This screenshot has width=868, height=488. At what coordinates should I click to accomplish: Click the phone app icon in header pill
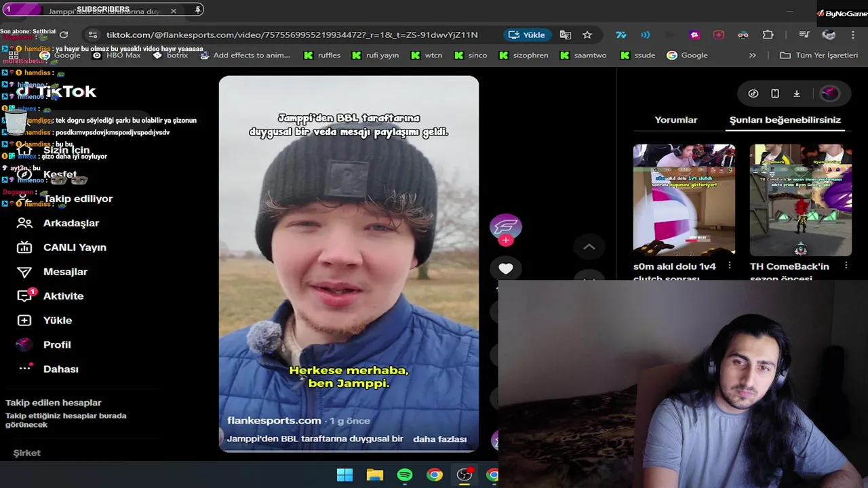[775, 94]
